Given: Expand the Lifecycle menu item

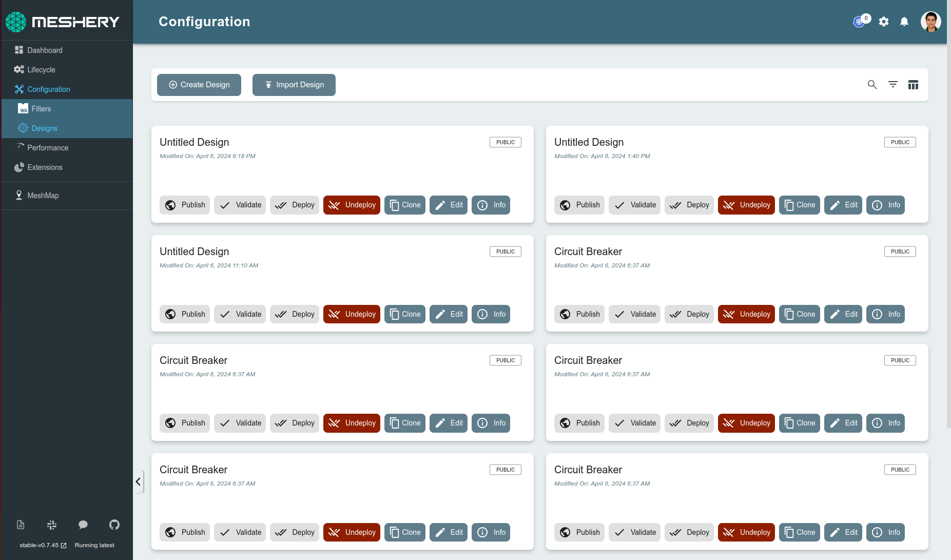Looking at the screenshot, I should click(x=41, y=70).
